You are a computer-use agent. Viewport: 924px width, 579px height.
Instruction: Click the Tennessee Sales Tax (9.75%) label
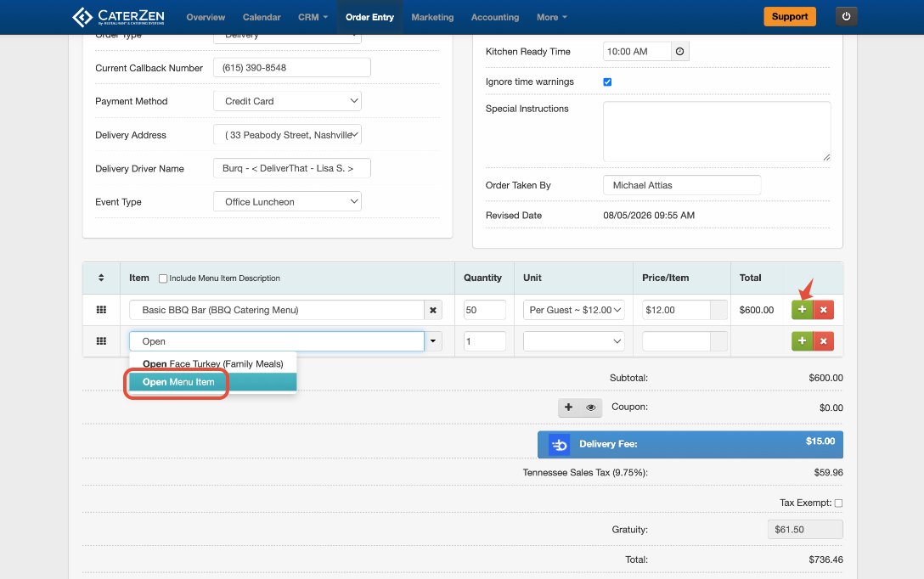585,472
